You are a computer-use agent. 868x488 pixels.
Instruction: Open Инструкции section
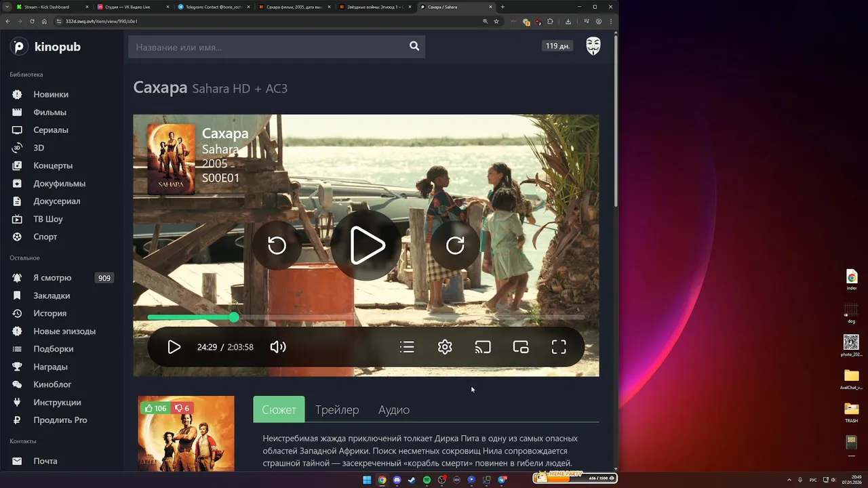click(57, 402)
